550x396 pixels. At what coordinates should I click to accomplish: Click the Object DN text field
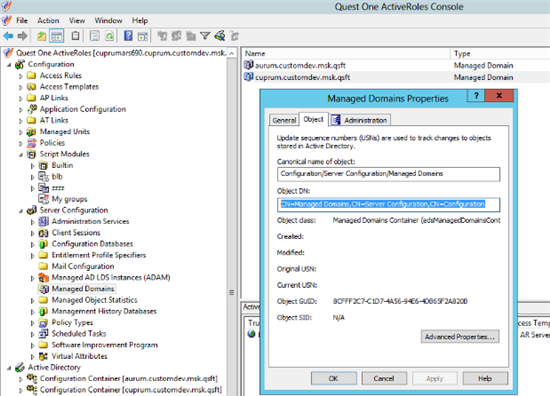[x=388, y=204]
